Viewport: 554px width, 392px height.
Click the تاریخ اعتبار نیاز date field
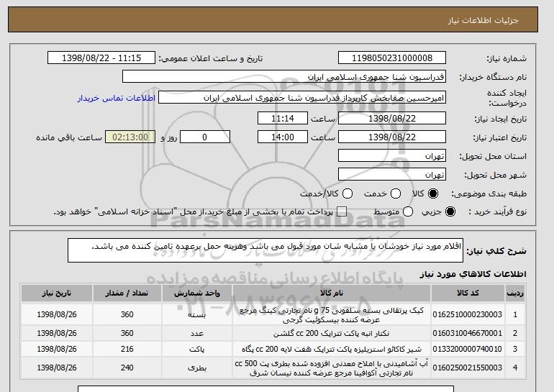(392, 137)
